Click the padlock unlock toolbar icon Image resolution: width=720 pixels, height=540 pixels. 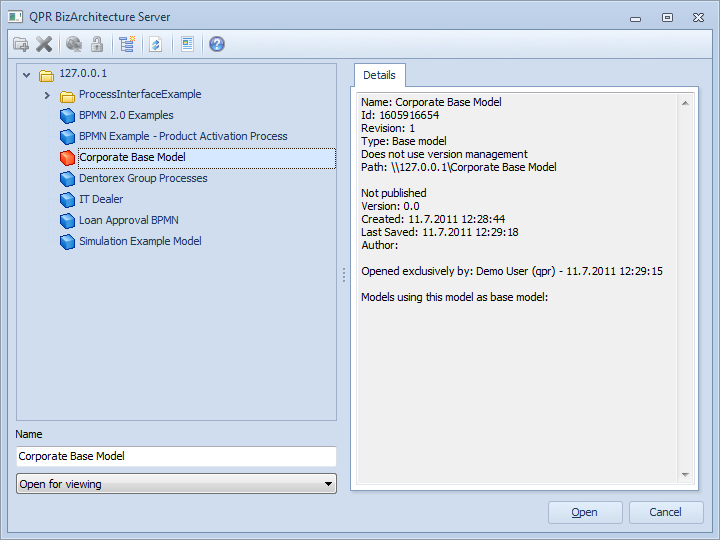pyautogui.click(x=97, y=44)
